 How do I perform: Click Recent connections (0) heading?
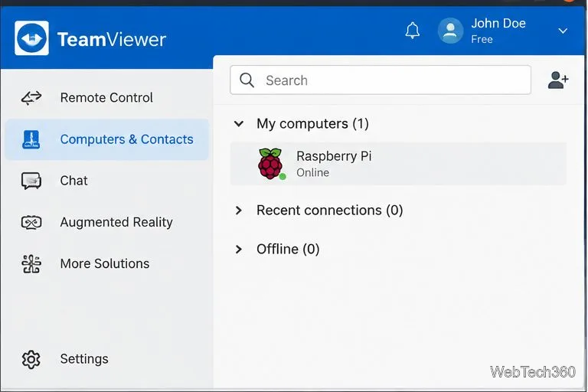coord(330,210)
